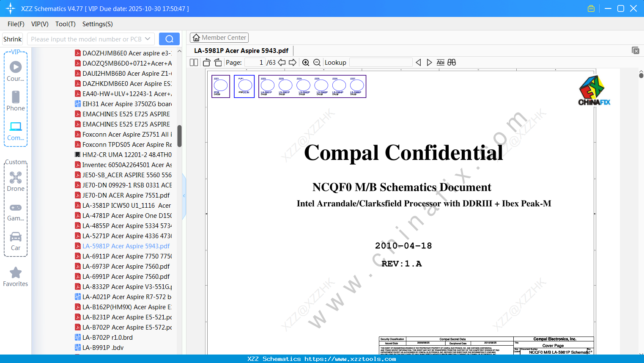Image resolution: width=644 pixels, height=363 pixels.
Task: Click the file list scroll-up arrow
Action: click(x=179, y=51)
